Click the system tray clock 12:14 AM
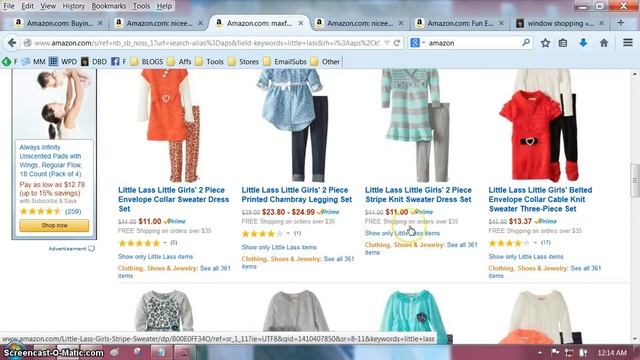This screenshot has width=640, height=360. click(x=612, y=352)
